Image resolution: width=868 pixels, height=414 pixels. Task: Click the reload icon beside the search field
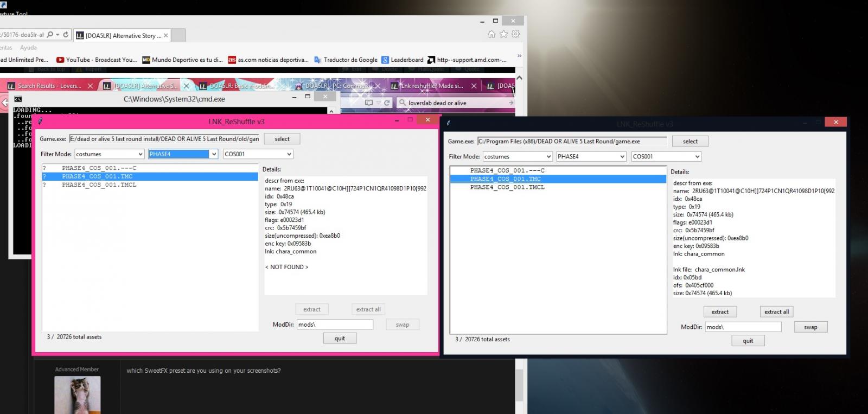[387, 103]
